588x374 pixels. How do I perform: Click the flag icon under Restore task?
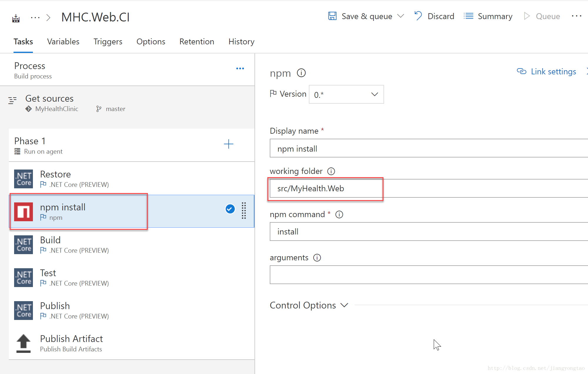43,184
